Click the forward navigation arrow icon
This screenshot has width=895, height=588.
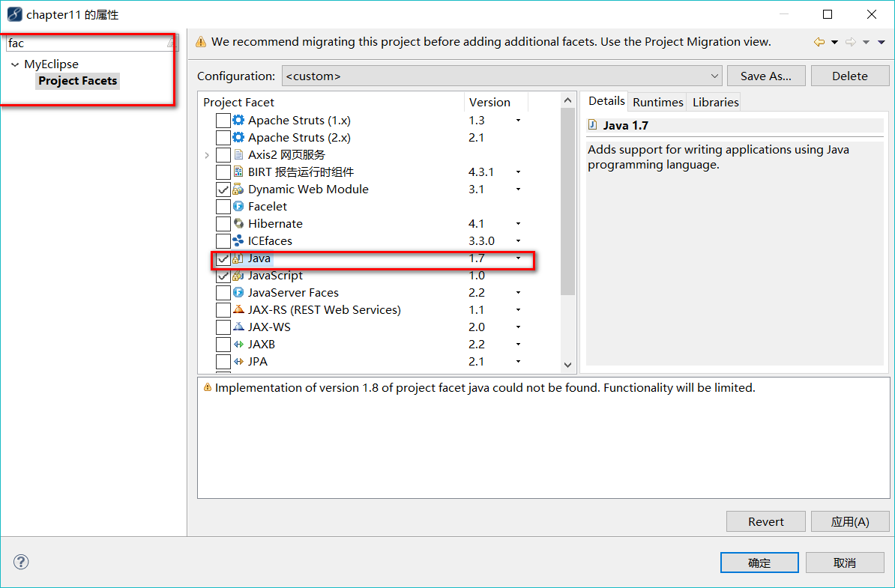coord(851,42)
